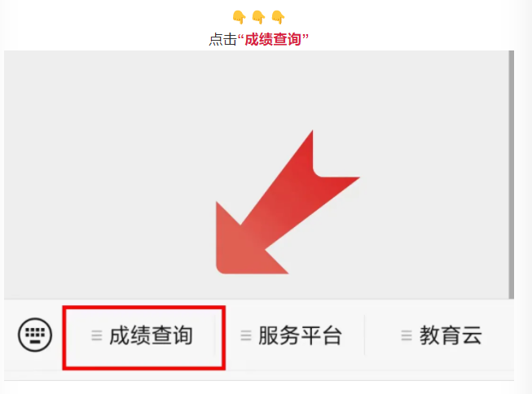The width and height of the screenshot is (532, 394).
Task: Click the gray vertical scrollbar on the right
Action: click(x=512, y=175)
